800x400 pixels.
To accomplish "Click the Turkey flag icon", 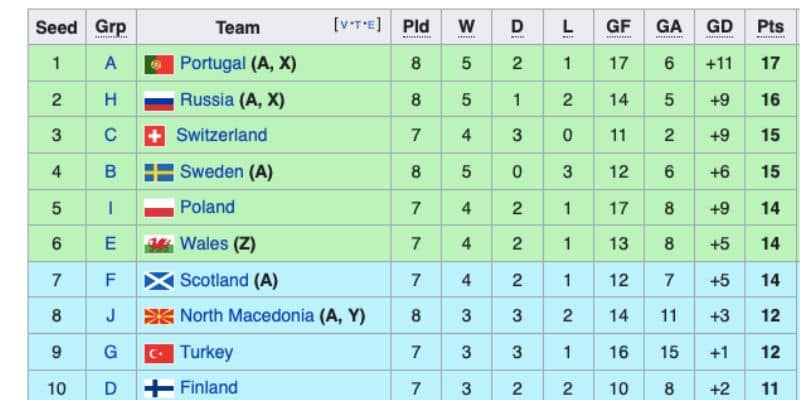I will coord(159,353).
